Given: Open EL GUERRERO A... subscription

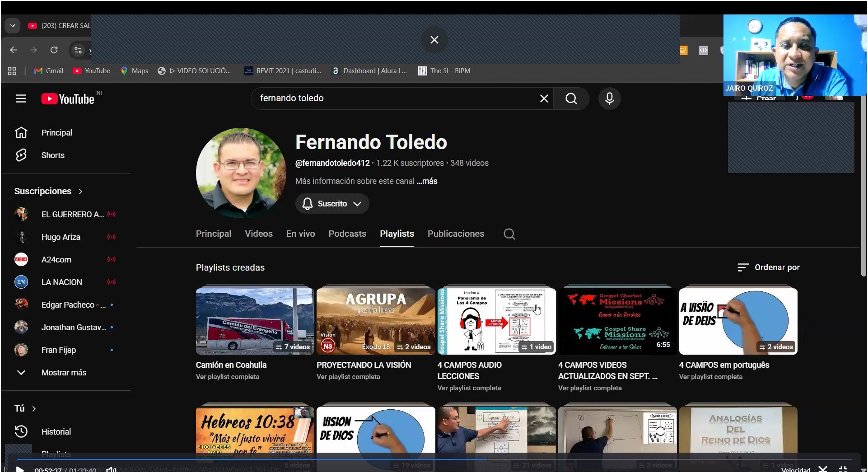Looking at the screenshot, I should 65,215.
